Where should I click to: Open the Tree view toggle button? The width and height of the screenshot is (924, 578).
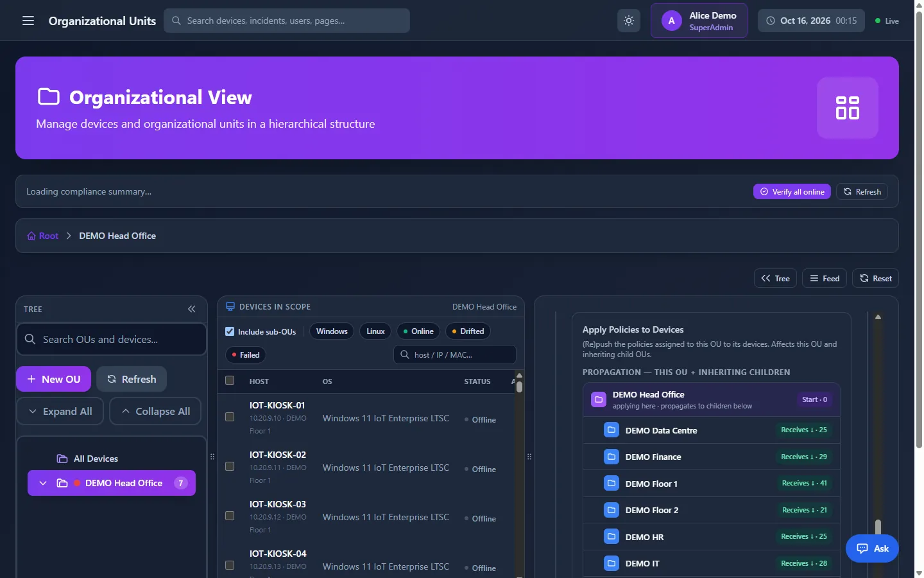coord(775,278)
